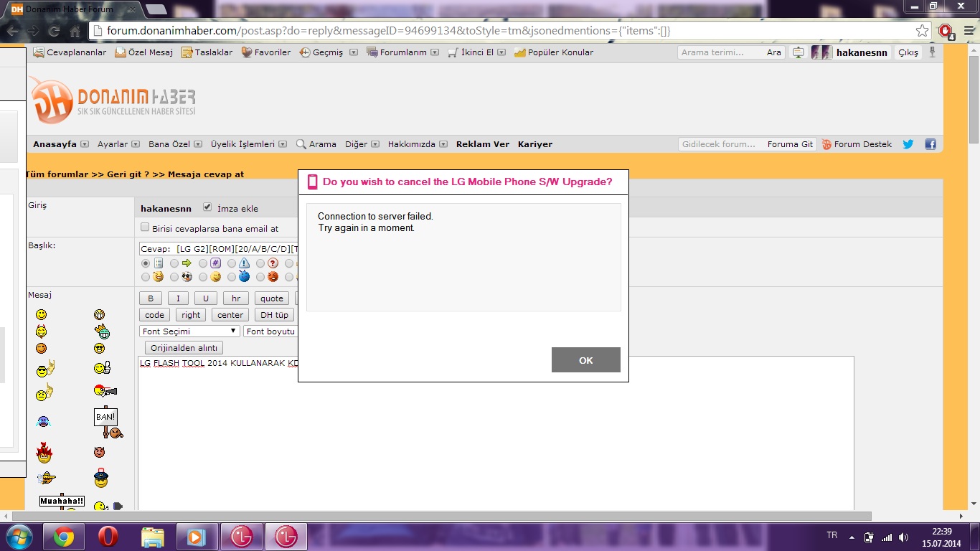
Task: Insert the big-grin teeth smiley
Action: tap(99, 314)
